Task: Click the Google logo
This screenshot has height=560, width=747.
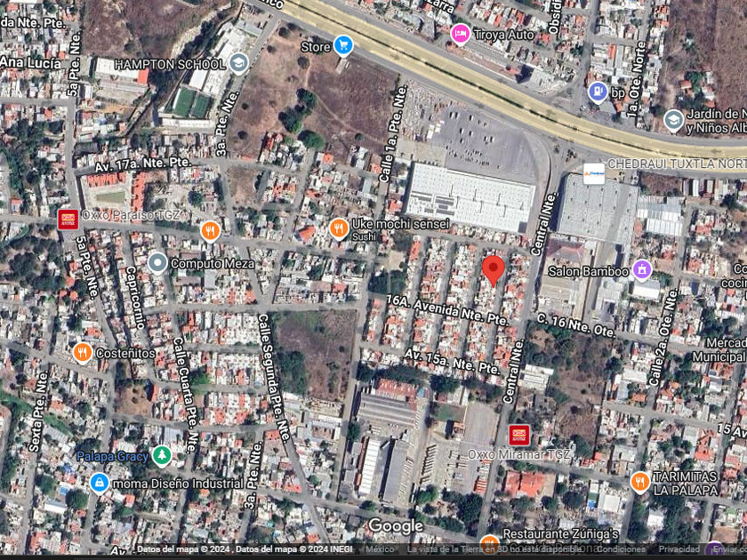Action: pos(396,525)
